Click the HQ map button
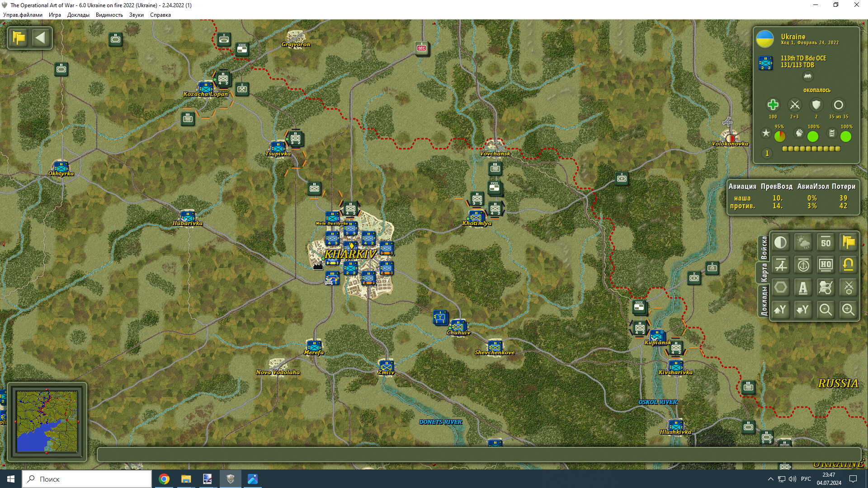Screen dimensions: 868x488 point(826,265)
